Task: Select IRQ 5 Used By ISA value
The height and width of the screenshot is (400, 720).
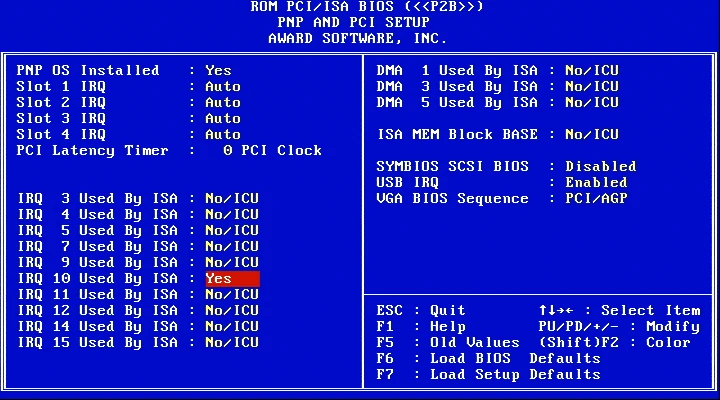Action: pos(232,231)
